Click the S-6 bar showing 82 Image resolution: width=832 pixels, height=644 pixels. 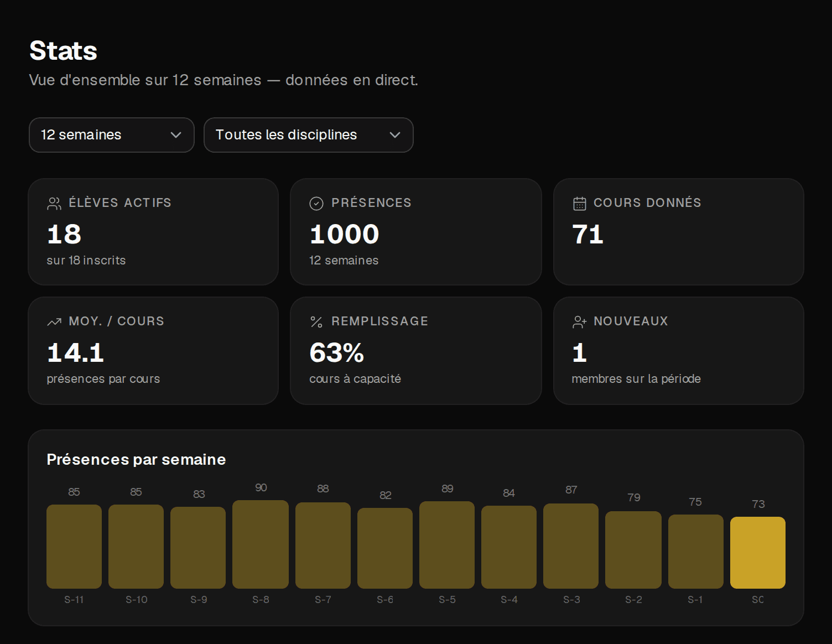385,548
